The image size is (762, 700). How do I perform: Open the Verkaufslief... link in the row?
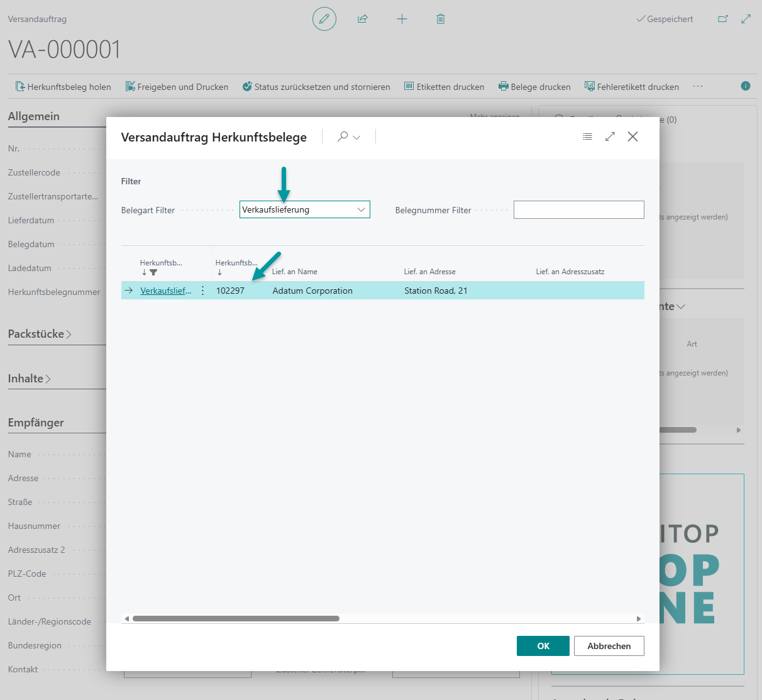pos(166,291)
